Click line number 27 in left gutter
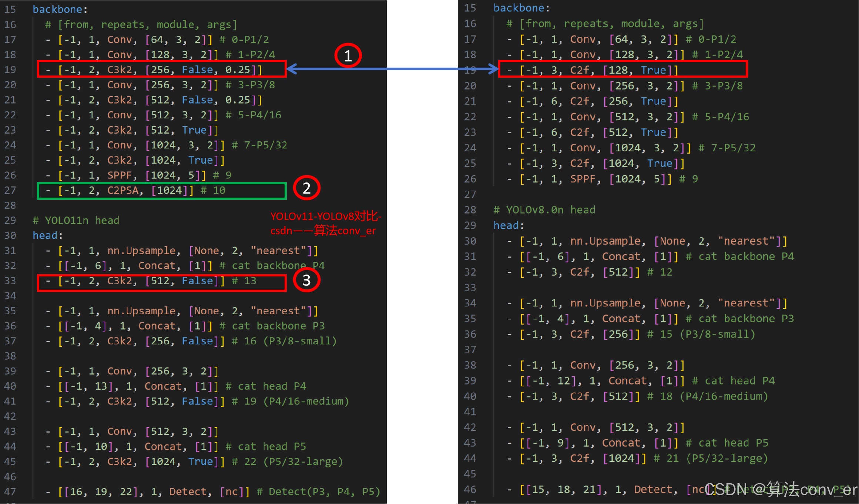859x504 pixels. click(x=10, y=190)
